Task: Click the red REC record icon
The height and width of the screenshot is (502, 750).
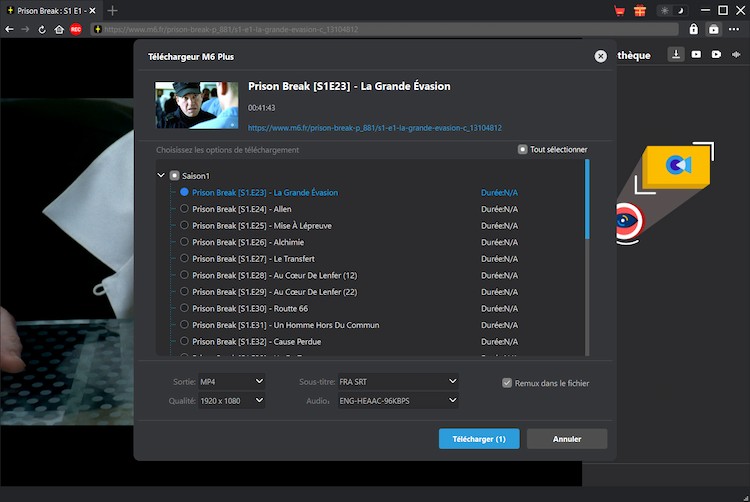Action: point(76,30)
